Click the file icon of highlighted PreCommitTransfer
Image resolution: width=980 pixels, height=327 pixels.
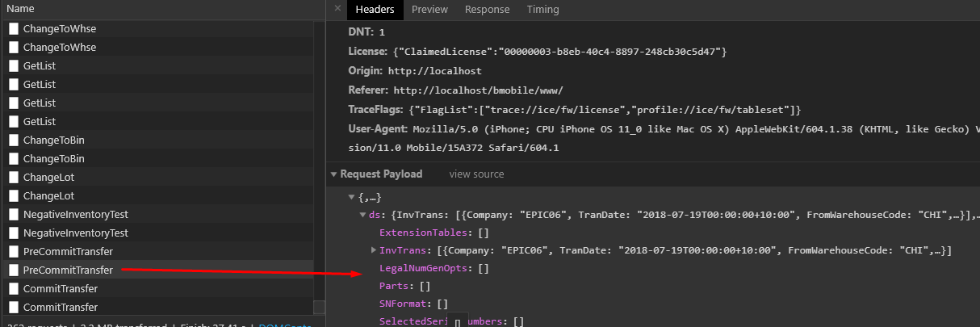(x=14, y=270)
